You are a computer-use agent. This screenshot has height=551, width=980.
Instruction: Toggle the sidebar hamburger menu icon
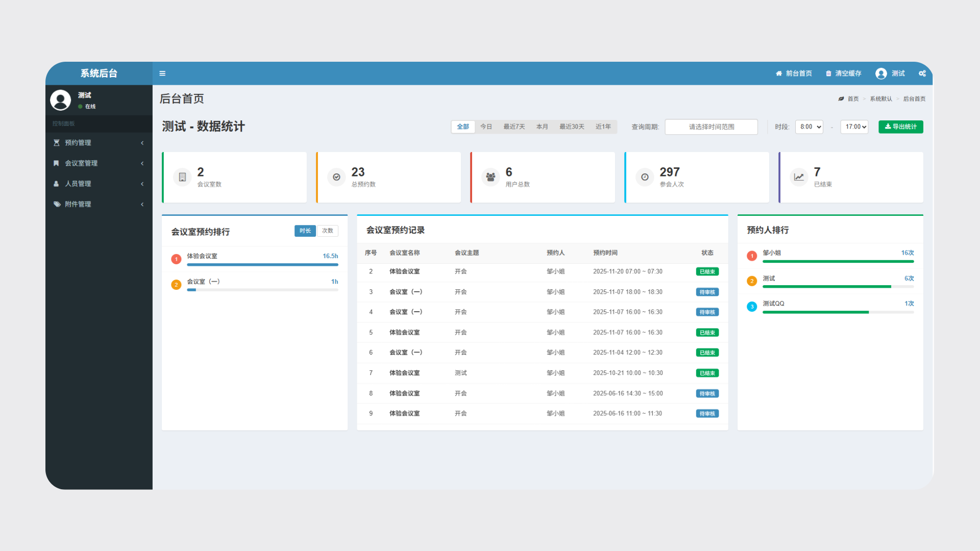tap(162, 73)
